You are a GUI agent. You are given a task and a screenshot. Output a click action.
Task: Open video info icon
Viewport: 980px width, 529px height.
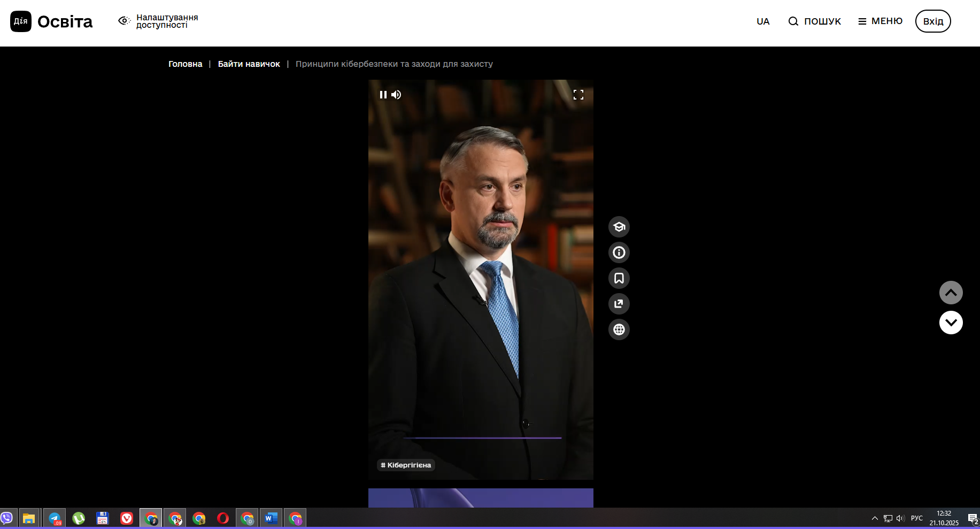coord(619,252)
